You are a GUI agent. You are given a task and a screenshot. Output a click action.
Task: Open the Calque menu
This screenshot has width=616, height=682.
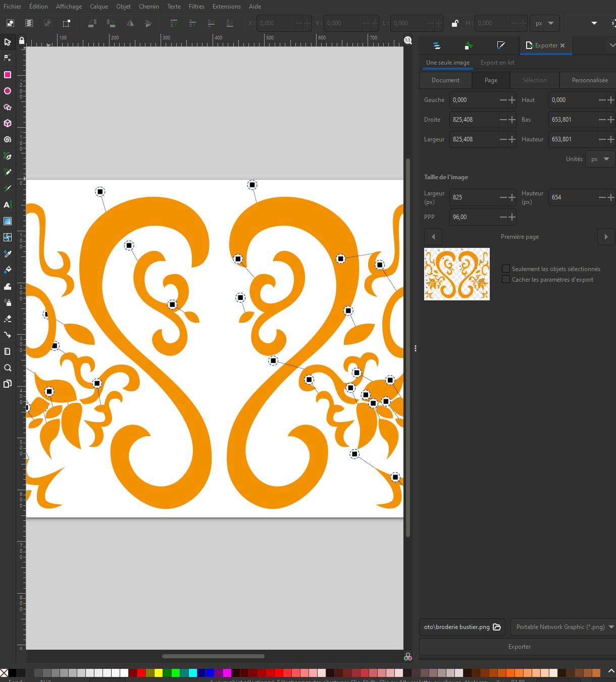coord(99,7)
